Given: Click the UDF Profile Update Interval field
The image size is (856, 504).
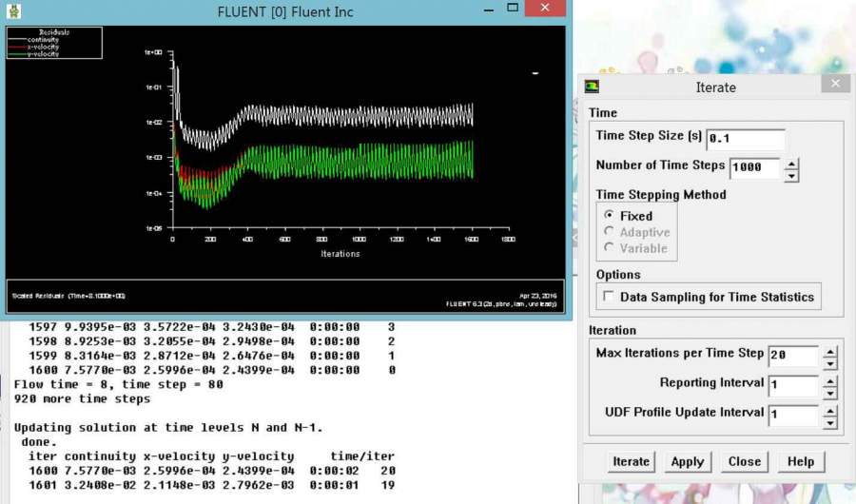Looking at the screenshot, I should point(793,415).
